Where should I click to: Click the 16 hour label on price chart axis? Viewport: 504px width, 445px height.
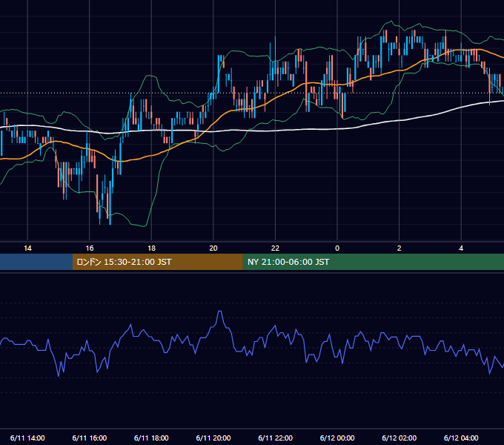[x=90, y=248]
